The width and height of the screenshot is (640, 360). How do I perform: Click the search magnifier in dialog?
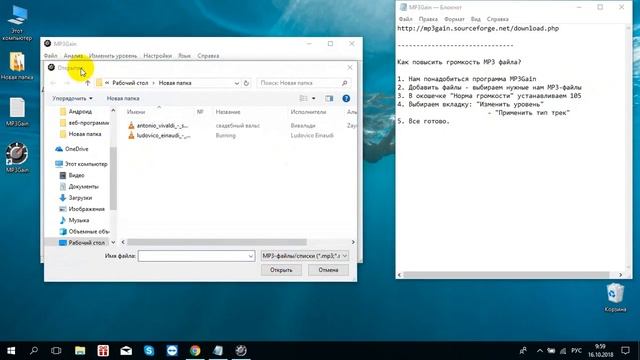[344, 83]
